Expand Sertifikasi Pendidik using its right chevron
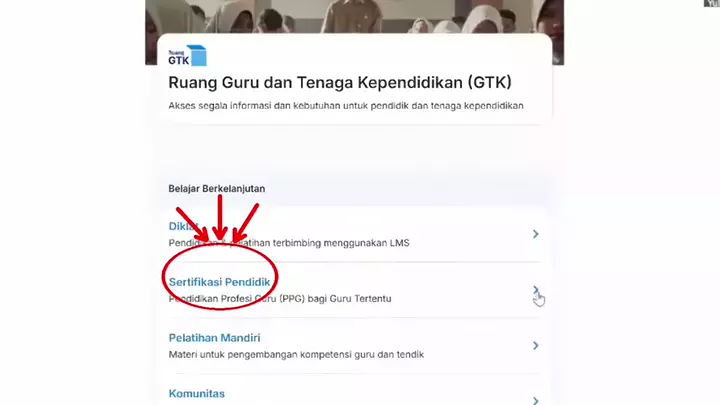Viewport: 720px width, 405px height. [x=535, y=290]
